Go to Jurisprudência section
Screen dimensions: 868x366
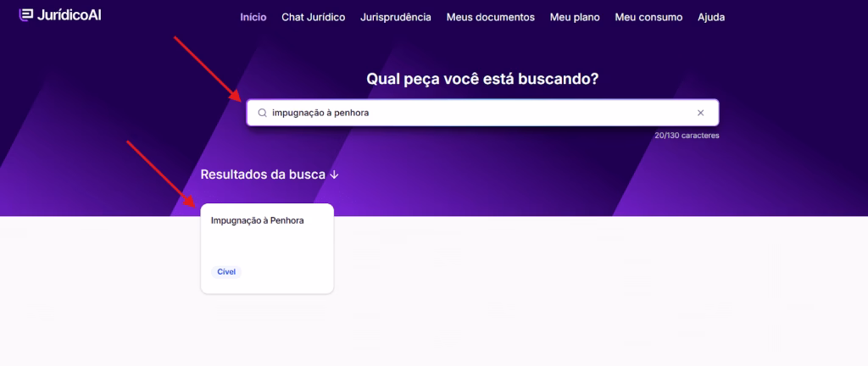pyautogui.click(x=395, y=17)
